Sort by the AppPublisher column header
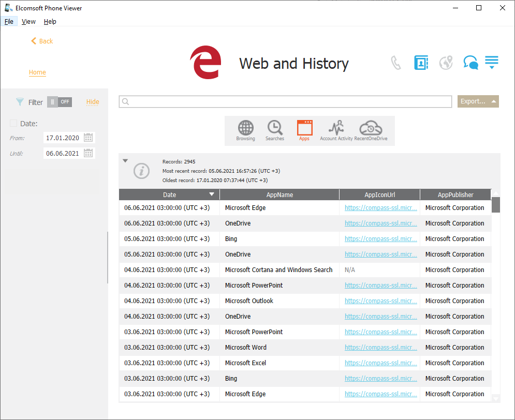The width and height of the screenshot is (515, 420). [x=455, y=194]
